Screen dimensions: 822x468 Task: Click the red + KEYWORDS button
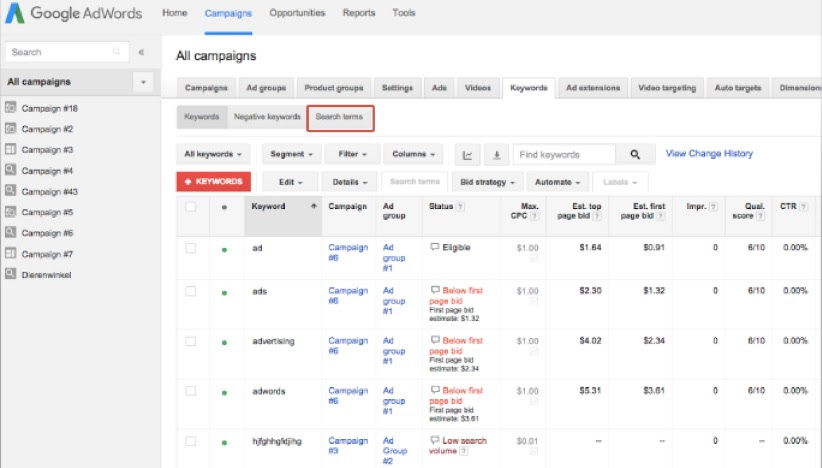point(214,181)
